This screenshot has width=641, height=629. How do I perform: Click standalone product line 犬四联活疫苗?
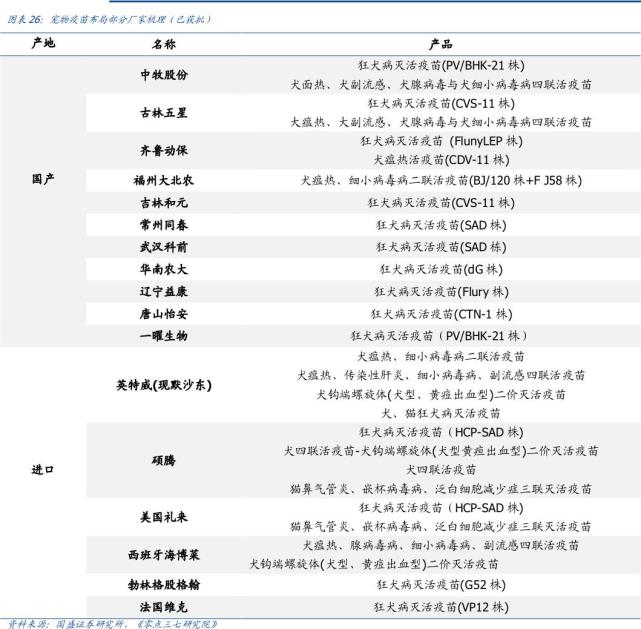click(x=441, y=470)
